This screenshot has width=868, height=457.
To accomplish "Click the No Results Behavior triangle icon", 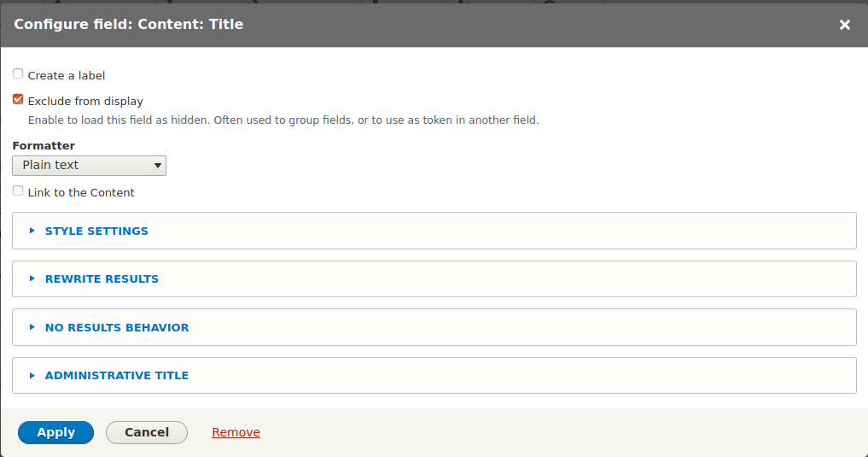I will [32, 327].
